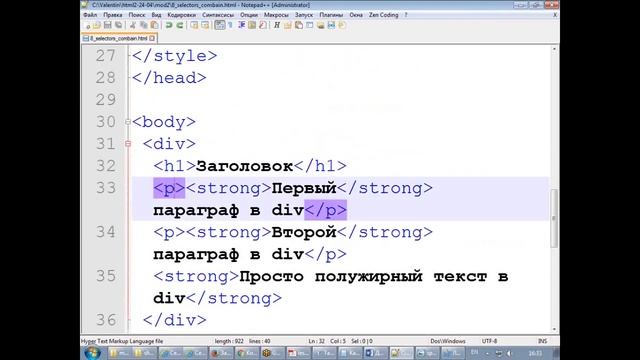Open the Синтаксисы menu

[x=218, y=15]
